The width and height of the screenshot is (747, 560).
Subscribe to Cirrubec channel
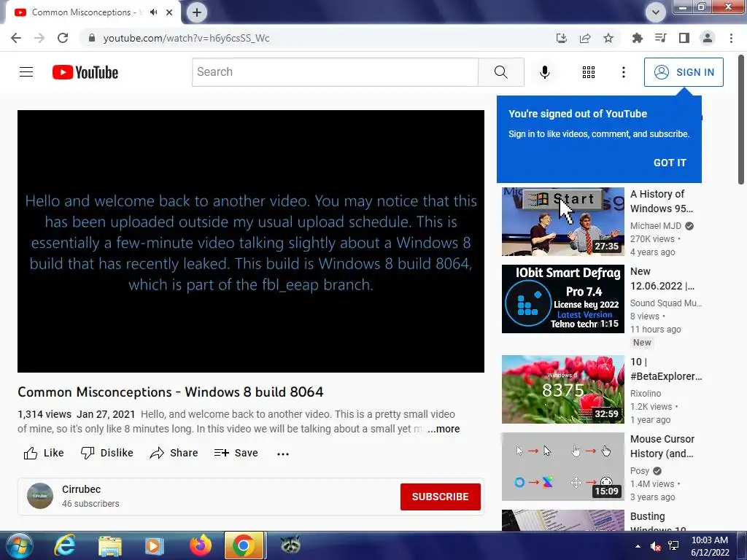pos(440,497)
